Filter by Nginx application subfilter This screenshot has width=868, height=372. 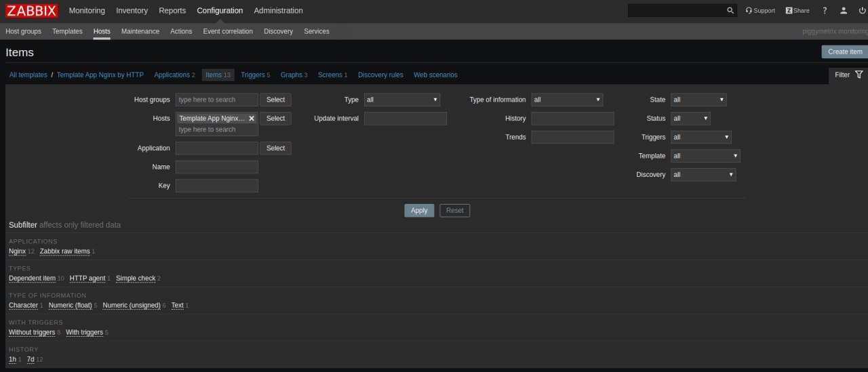(17, 251)
